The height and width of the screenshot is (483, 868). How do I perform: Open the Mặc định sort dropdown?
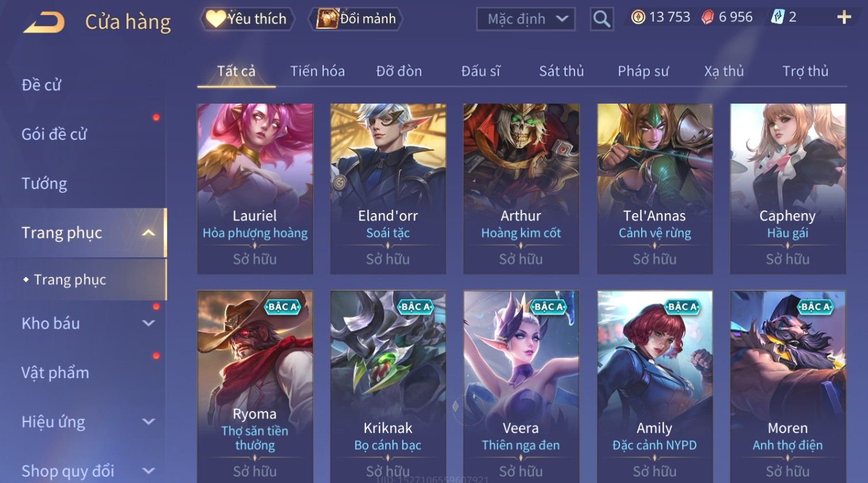click(526, 19)
